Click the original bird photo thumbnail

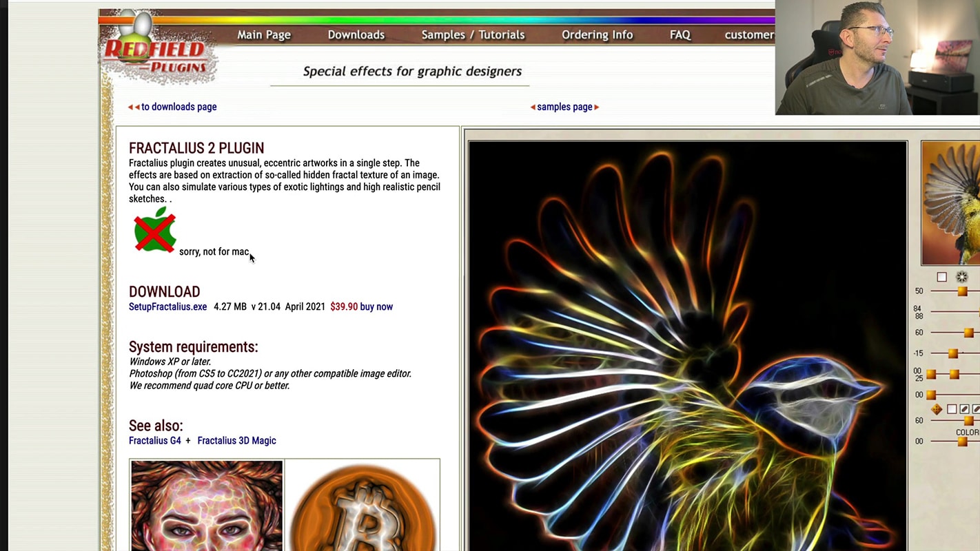click(951, 202)
